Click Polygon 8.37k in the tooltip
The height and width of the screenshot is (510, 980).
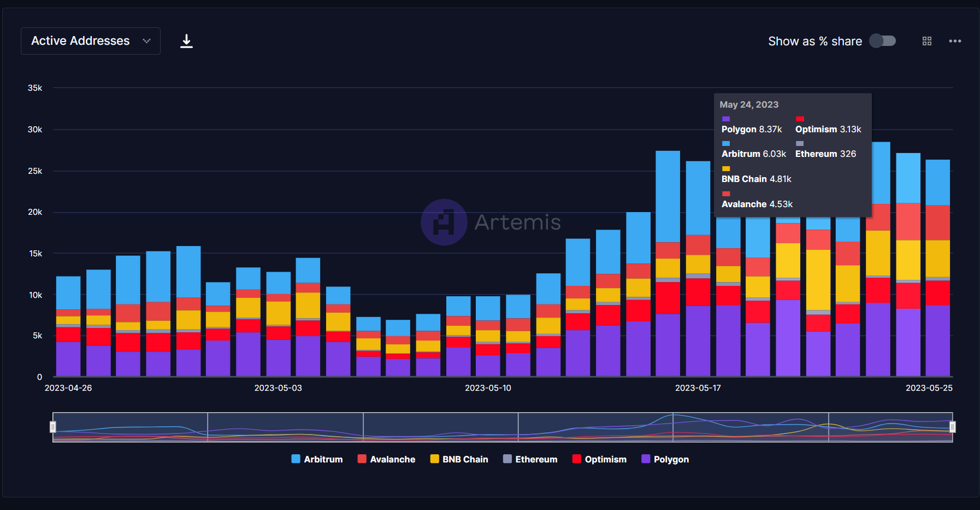[x=752, y=130]
